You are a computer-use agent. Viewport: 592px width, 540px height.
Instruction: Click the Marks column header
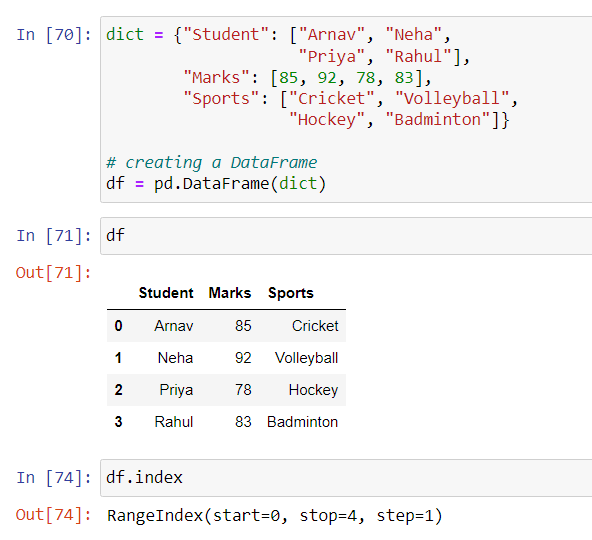(x=230, y=293)
